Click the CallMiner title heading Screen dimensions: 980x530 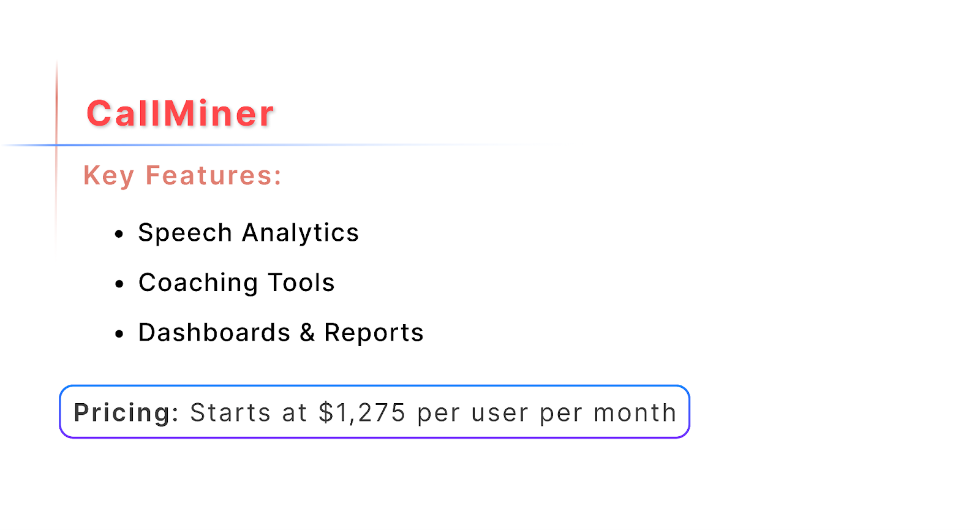tap(180, 114)
